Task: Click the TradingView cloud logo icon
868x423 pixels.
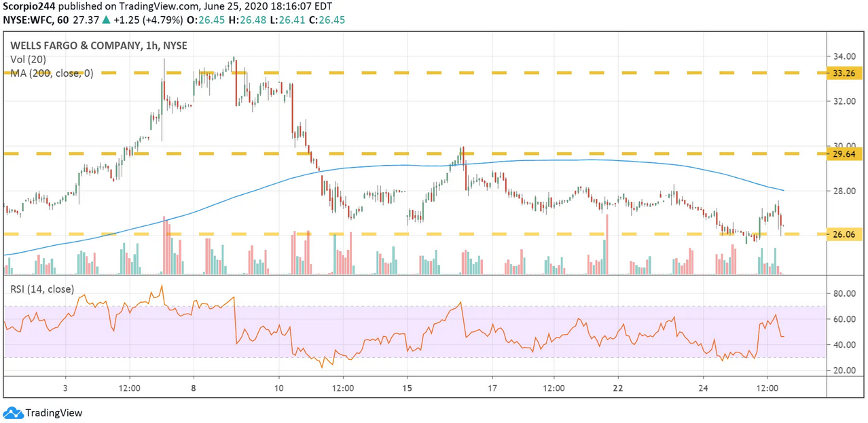Action: tap(13, 413)
